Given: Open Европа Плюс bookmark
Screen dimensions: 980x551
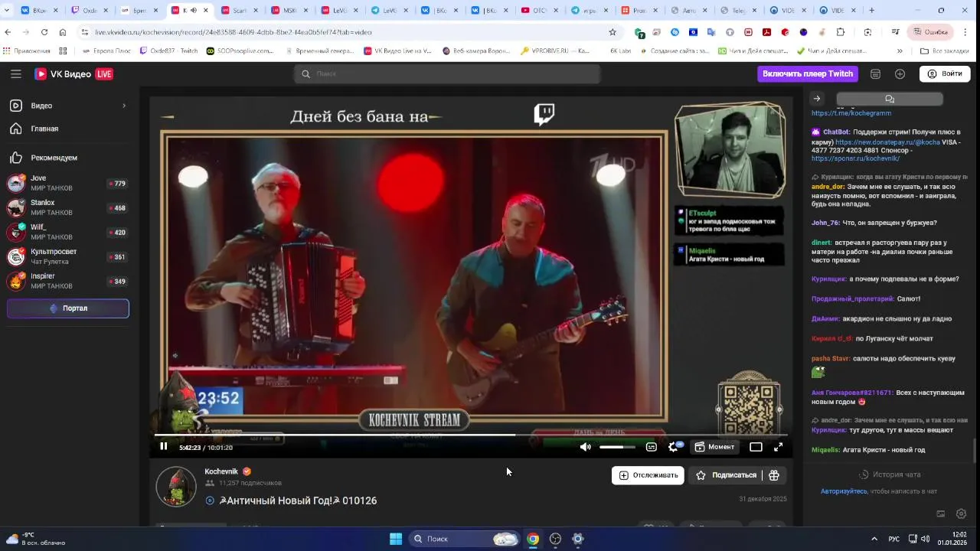Looking at the screenshot, I should coord(105,51).
